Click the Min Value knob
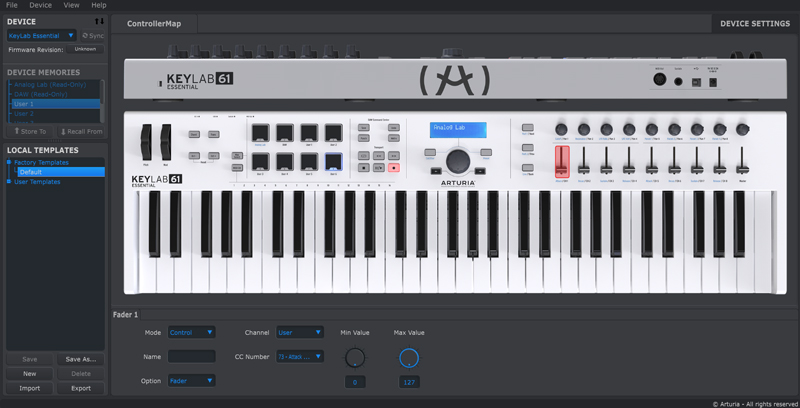Viewport: 800px width, 408px height. click(x=355, y=358)
